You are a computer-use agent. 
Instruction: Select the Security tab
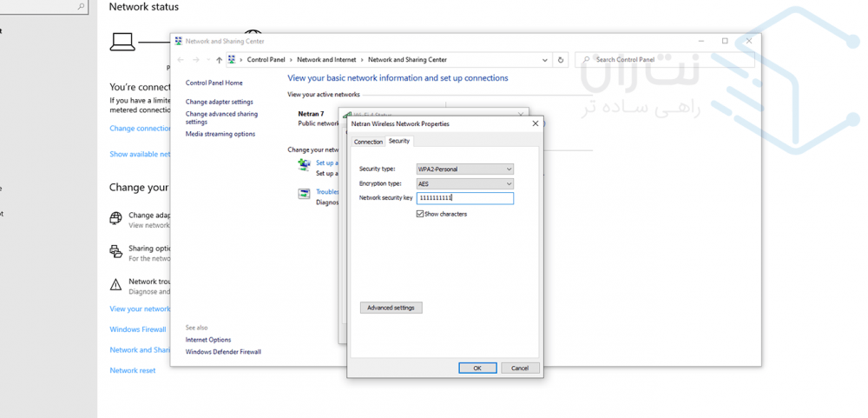click(399, 141)
